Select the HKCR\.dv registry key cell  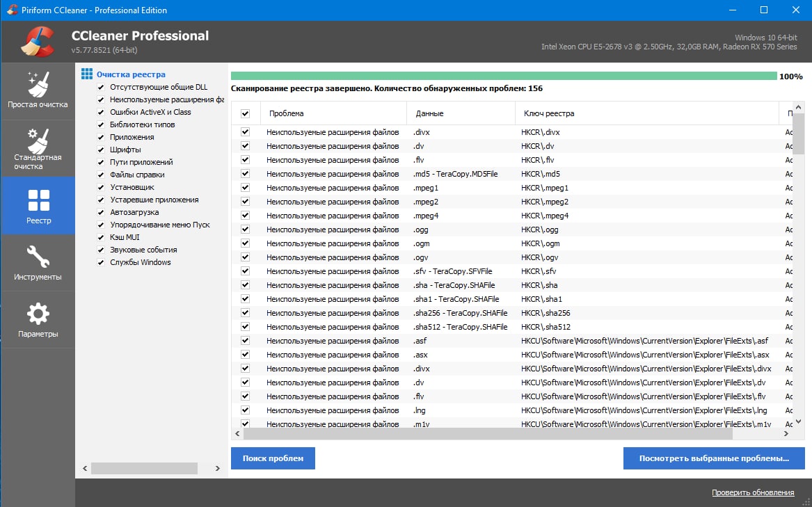(538, 146)
